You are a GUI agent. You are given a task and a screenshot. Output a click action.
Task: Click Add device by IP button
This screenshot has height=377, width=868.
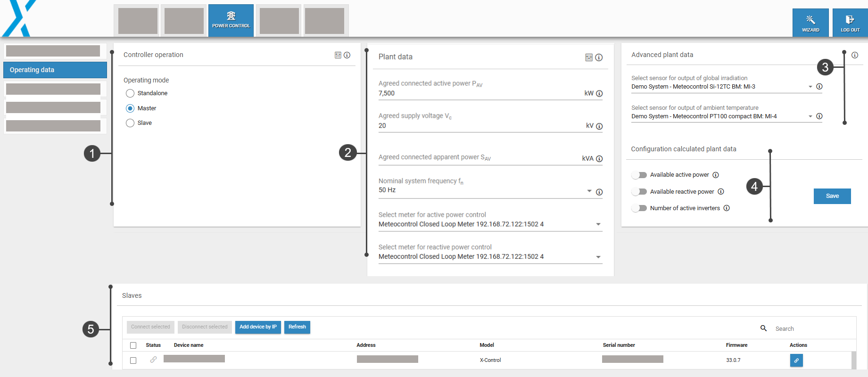pos(258,327)
